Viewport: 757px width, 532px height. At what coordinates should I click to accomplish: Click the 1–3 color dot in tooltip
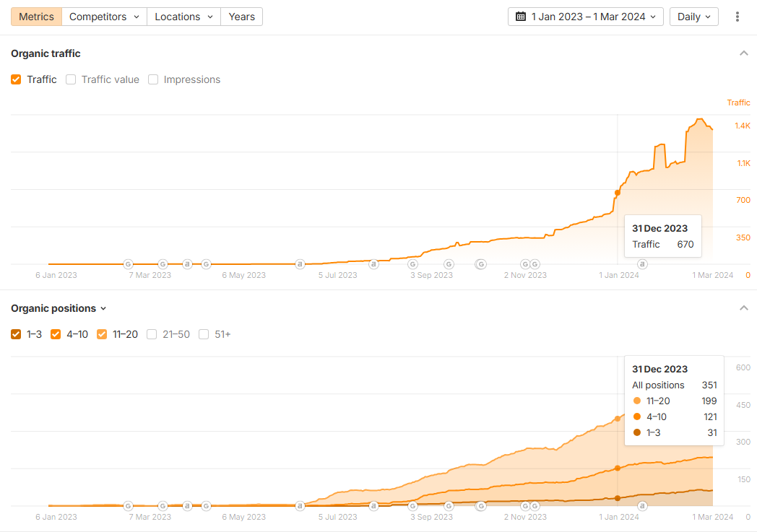point(637,432)
